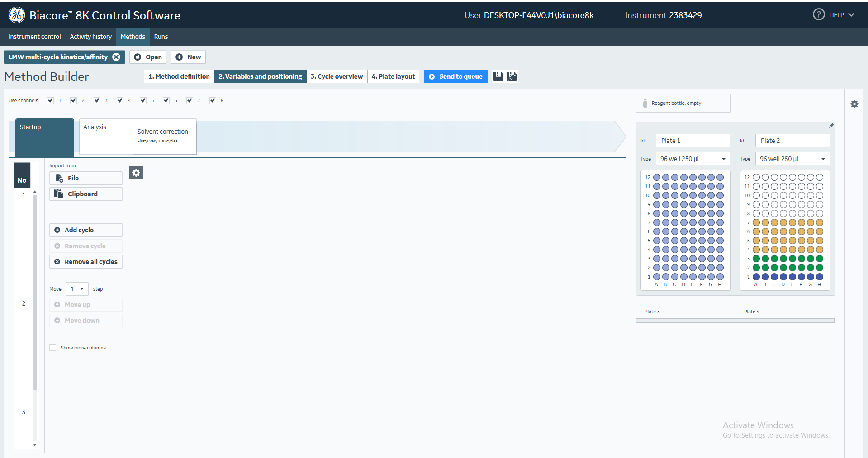Image resolution: width=868 pixels, height=458 pixels.
Task: Click the Help question mark icon
Action: tap(819, 15)
